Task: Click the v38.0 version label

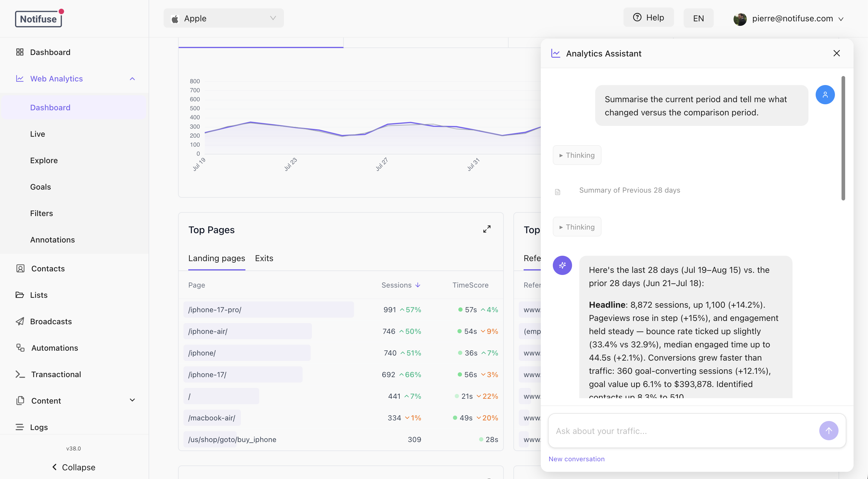Action: tap(73, 448)
